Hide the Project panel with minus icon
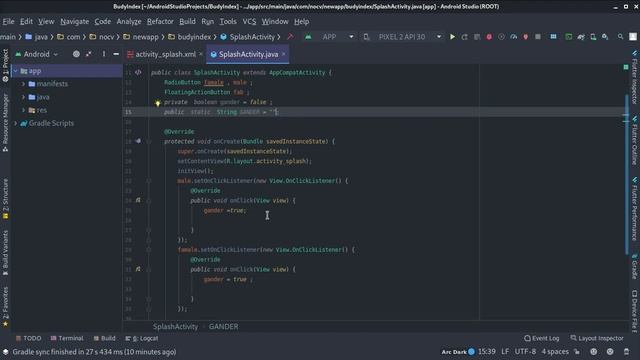 [x=116, y=54]
